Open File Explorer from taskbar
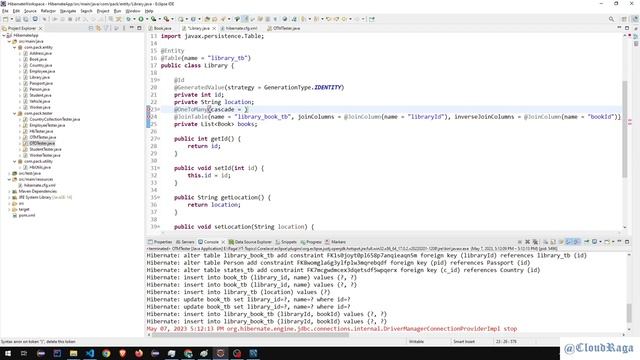The image size is (640, 360). click(x=73, y=353)
